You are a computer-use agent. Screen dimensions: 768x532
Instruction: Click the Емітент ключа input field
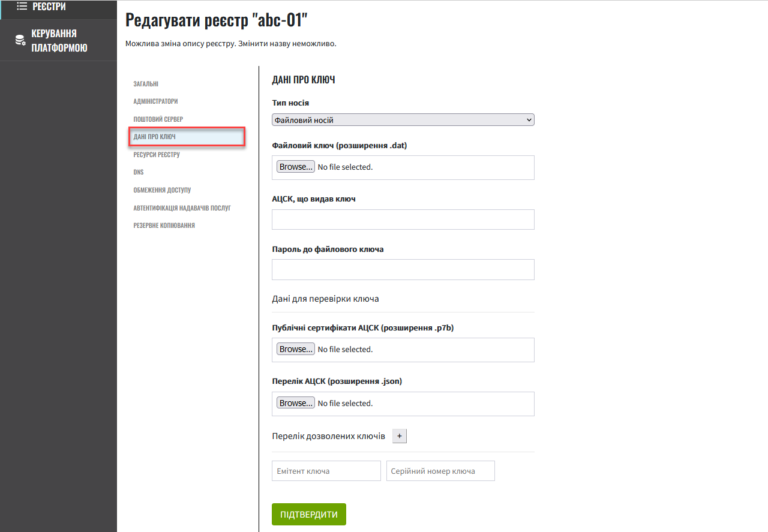(x=326, y=471)
